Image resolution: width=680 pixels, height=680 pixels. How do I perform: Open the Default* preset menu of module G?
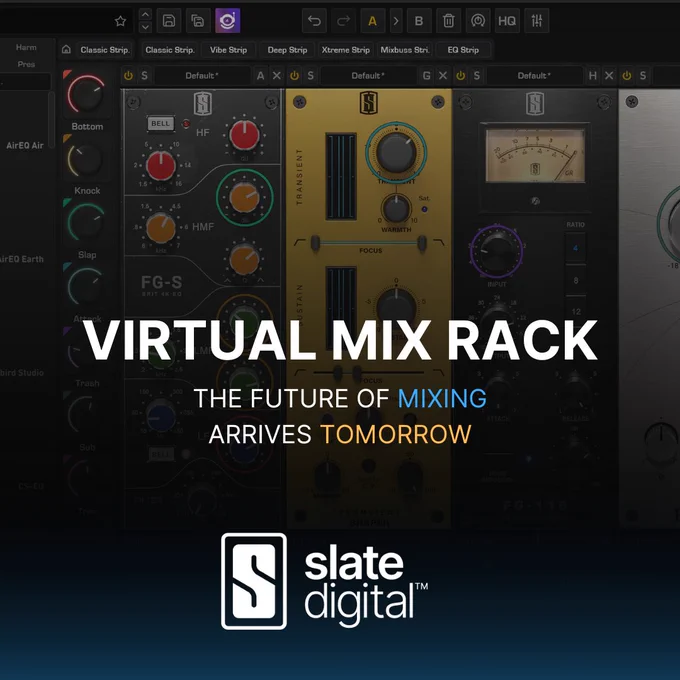click(368, 75)
